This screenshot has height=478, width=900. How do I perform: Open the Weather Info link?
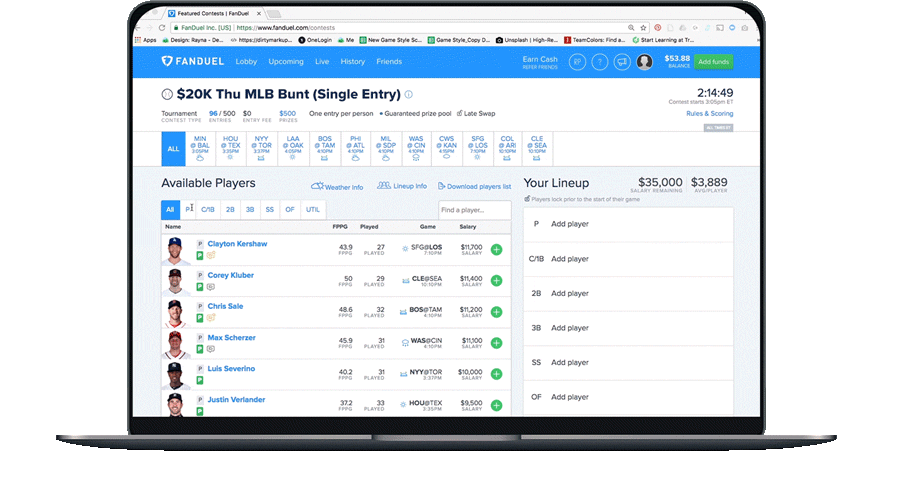[x=337, y=186]
